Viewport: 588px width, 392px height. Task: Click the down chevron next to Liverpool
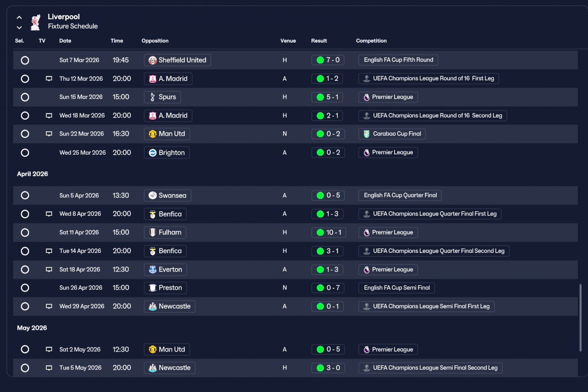[19, 28]
